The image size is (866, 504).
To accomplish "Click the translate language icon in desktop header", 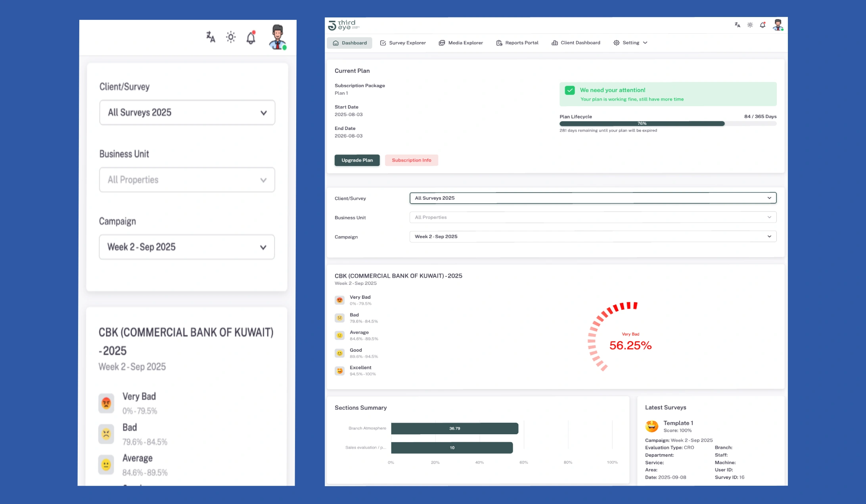I will (737, 25).
